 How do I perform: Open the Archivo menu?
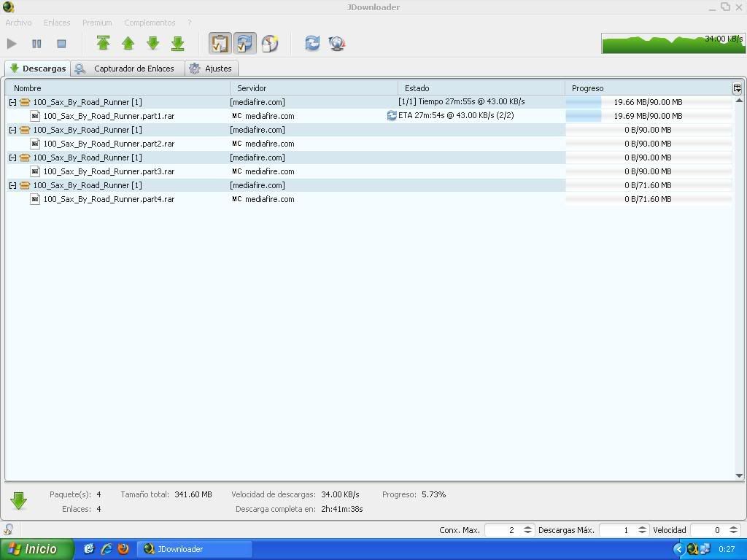(18, 23)
